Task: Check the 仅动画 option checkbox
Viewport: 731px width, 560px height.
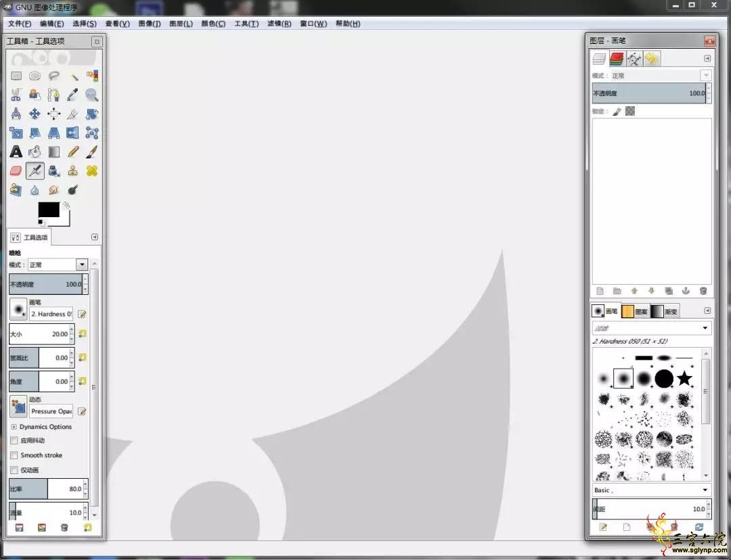Action: (x=14, y=470)
